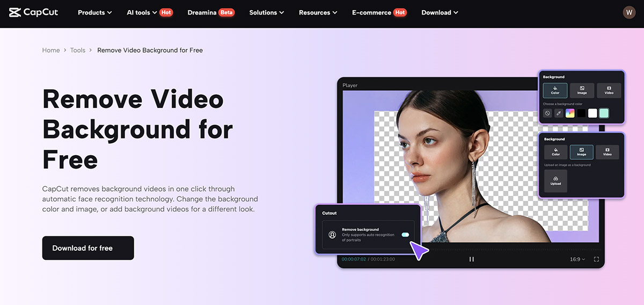Click the Upload image icon button
644x305 pixels.
[x=555, y=181]
